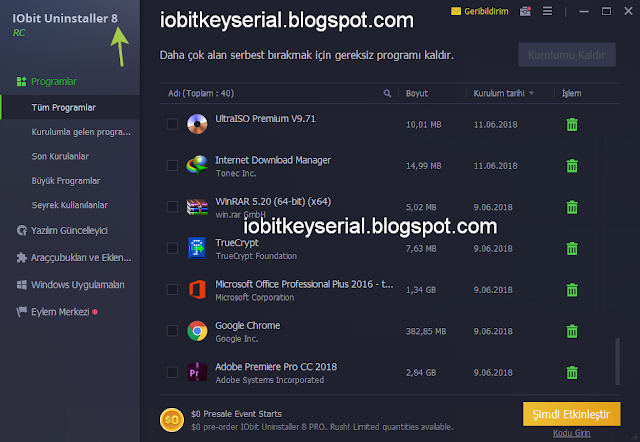Click the TrueCrypt Foundation publisher text
The width and height of the screenshot is (640, 442).
(x=256, y=256)
